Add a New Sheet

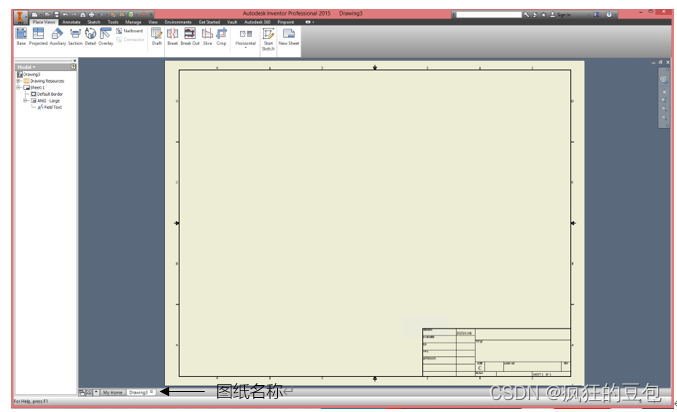click(289, 36)
